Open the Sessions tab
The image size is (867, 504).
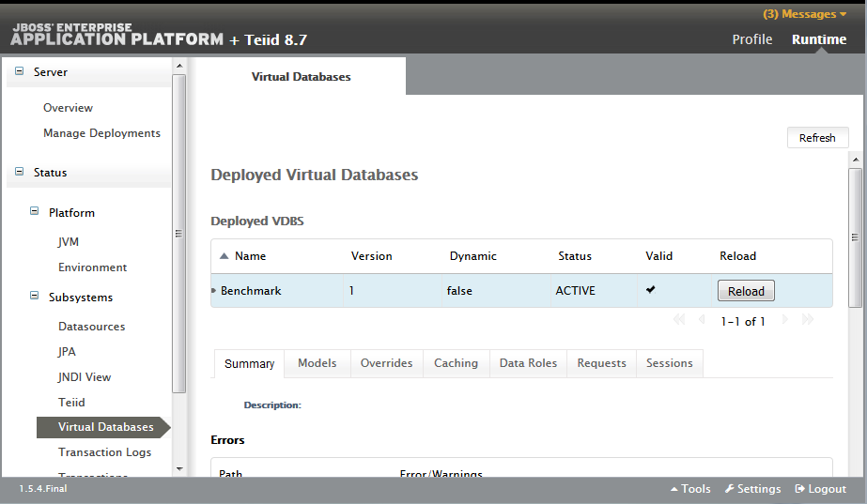coord(670,363)
